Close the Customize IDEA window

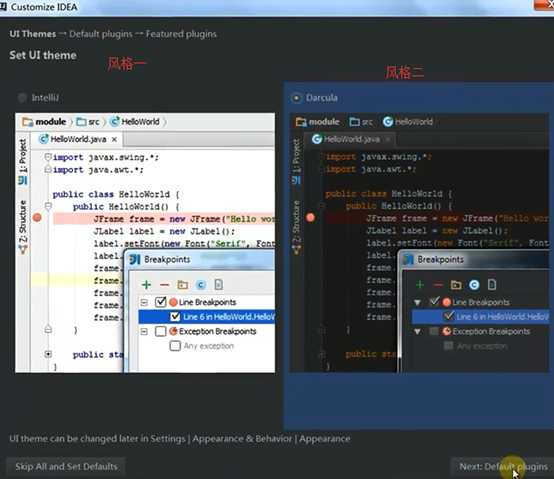point(544,5)
